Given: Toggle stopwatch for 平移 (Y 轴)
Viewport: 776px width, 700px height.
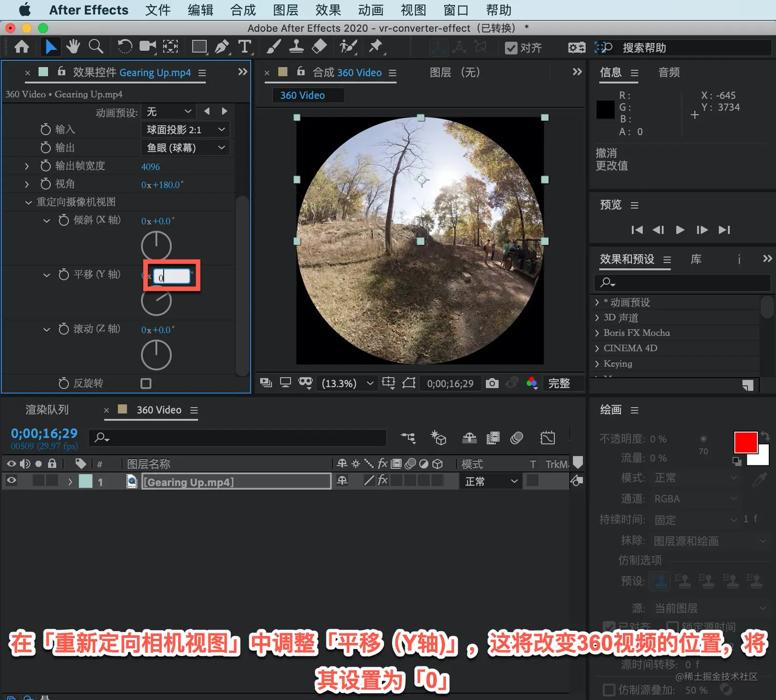Looking at the screenshot, I should 64,275.
